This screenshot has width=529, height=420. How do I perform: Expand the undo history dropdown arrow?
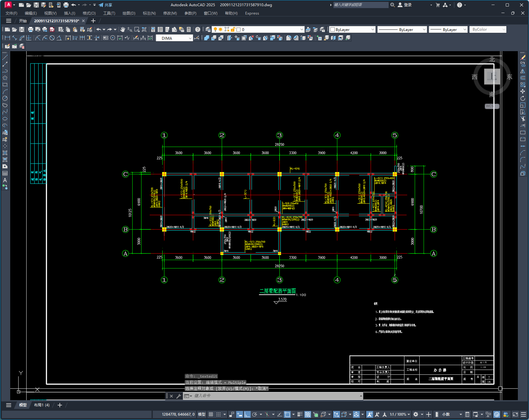pos(104,29)
